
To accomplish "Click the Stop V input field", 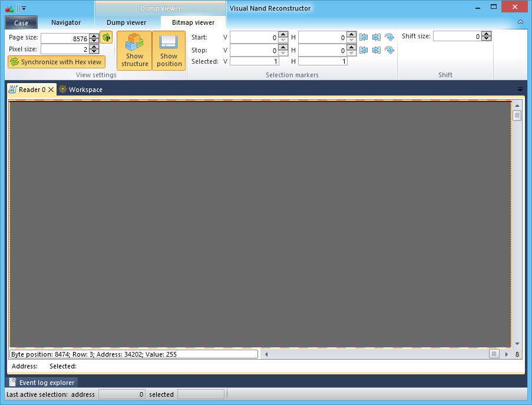I will click(254, 50).
